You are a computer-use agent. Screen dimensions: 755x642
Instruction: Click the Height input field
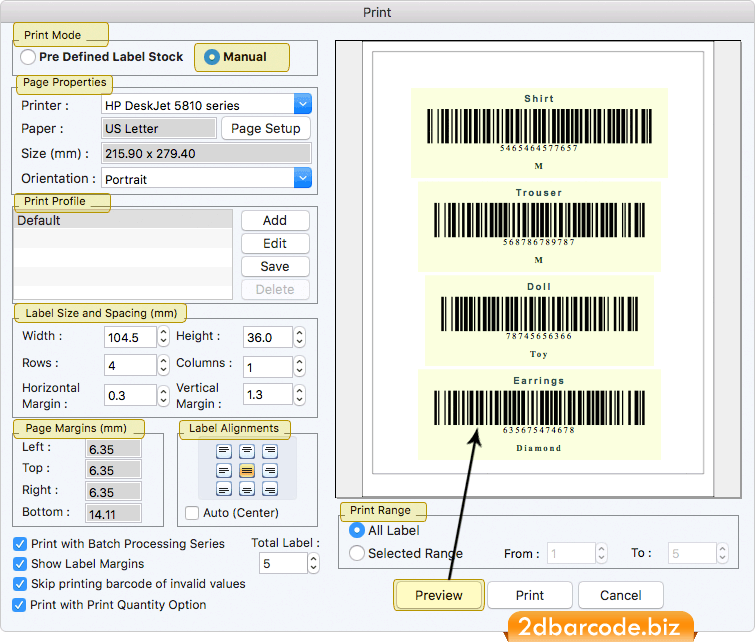point(268,337)
